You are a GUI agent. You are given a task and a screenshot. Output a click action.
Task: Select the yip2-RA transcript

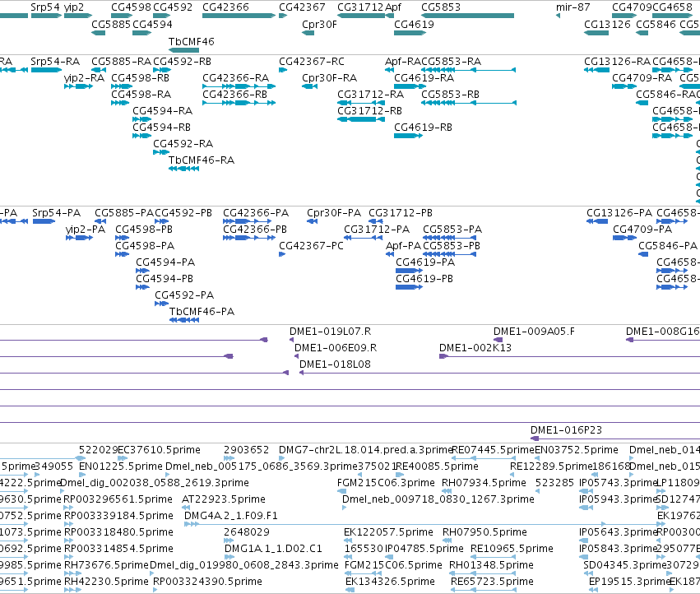(79, 86)
